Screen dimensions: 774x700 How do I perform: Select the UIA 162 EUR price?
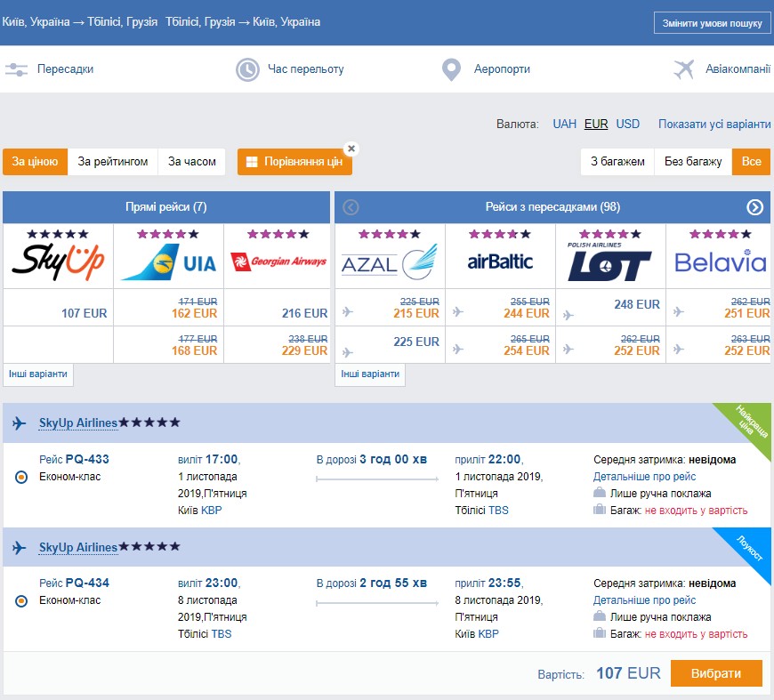pos(195,313)
